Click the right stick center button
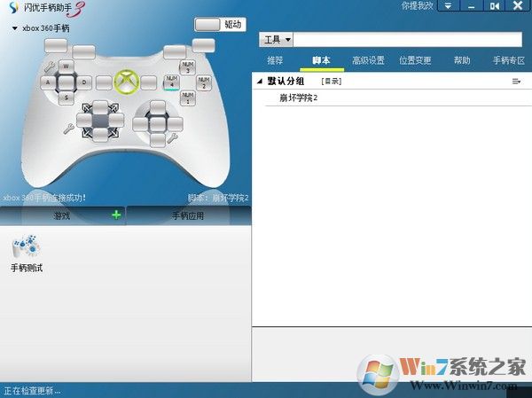The image size is (532, 398). [158, 124]
